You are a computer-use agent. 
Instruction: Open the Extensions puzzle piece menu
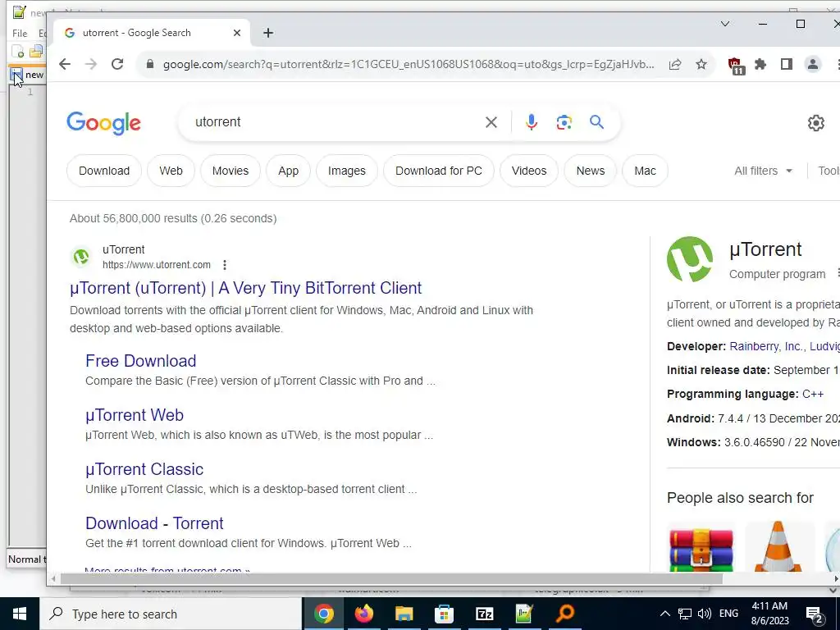(x=760, y=64)
